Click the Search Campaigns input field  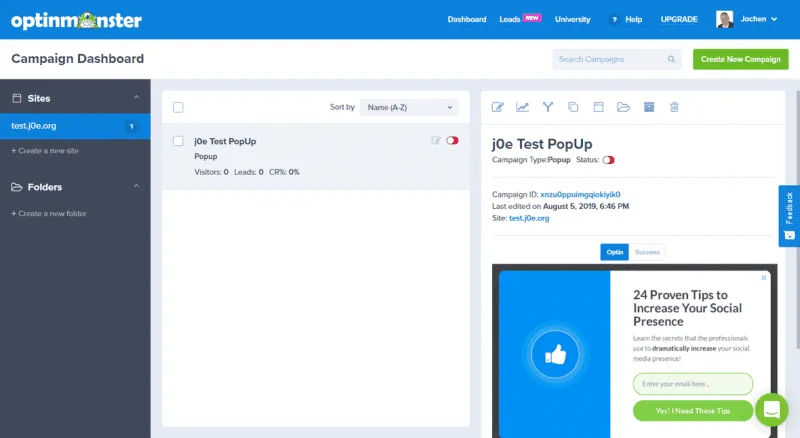coord(617,59)
